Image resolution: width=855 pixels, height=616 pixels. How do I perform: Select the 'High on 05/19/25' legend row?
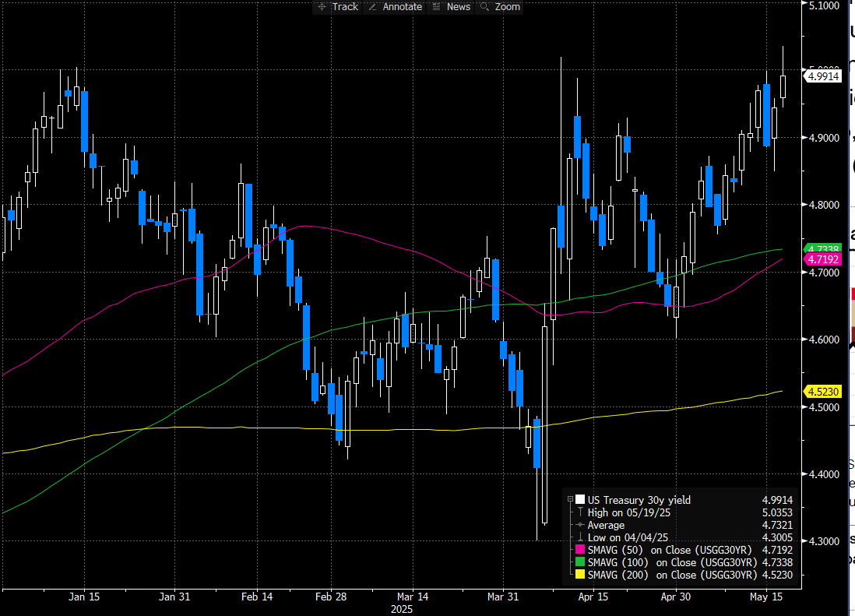pos(628,512)
